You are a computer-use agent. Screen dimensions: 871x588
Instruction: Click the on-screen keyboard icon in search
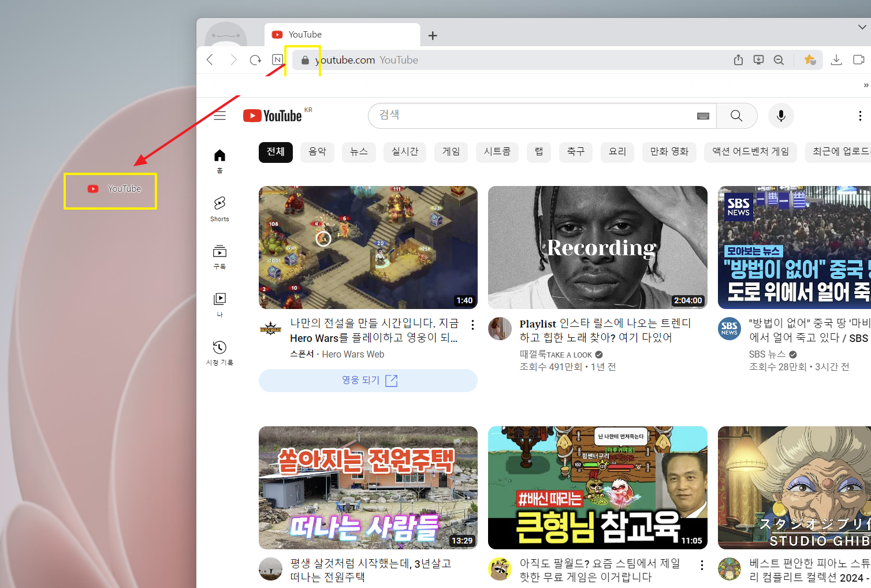tap(703, 116)
